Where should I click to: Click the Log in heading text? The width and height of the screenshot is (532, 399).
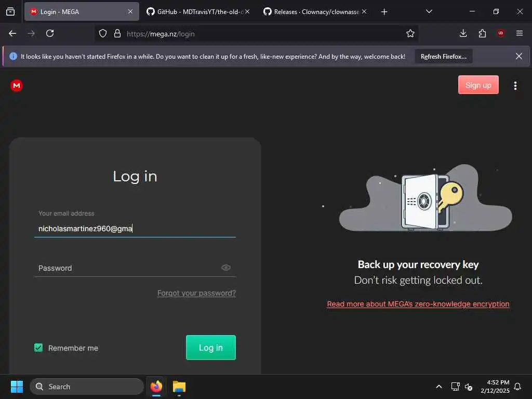point(135,177)
